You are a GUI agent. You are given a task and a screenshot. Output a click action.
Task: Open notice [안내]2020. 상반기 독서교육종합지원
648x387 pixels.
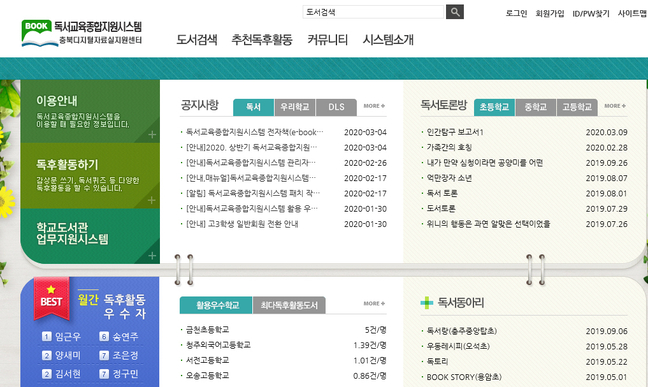point(251,148)
